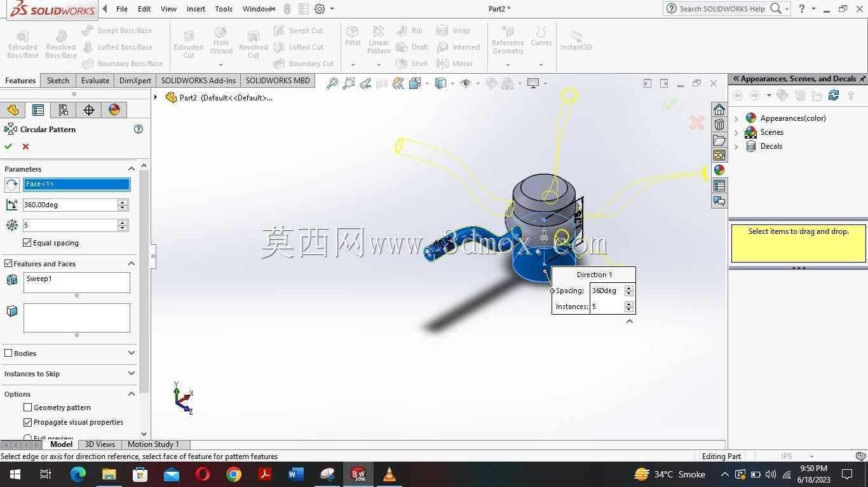Open File Explorer folder icon in task pane
Viewport: 868px width, 487px height.
719,140
